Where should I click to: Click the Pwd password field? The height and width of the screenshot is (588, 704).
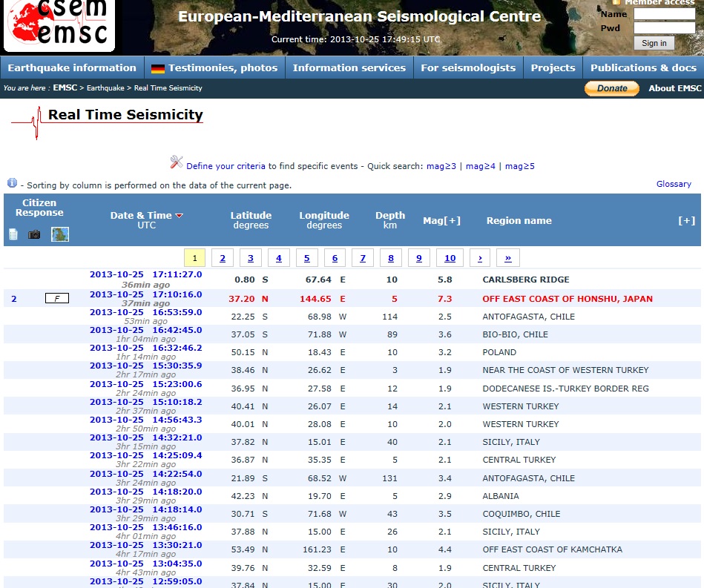(x=665, y=28)
